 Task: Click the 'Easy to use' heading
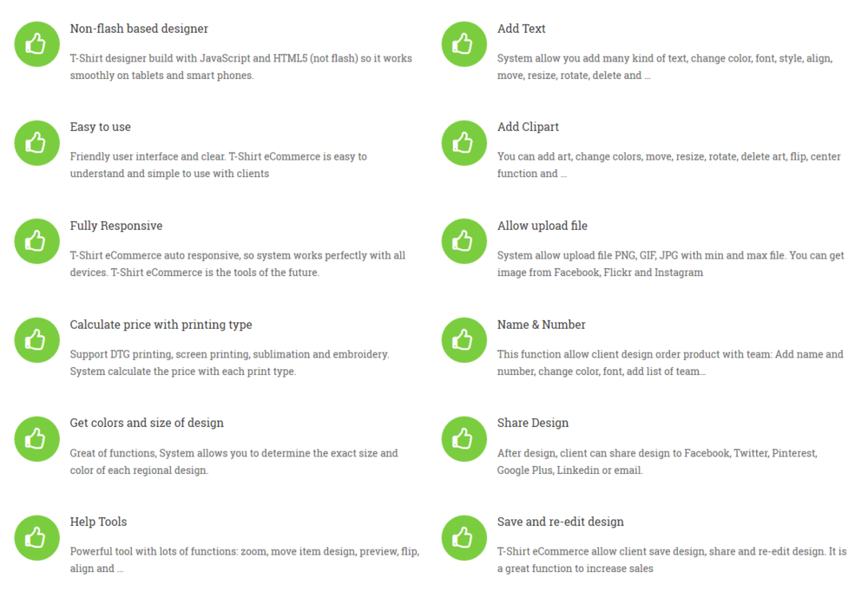pyautogui.click(x=100, y=127)
